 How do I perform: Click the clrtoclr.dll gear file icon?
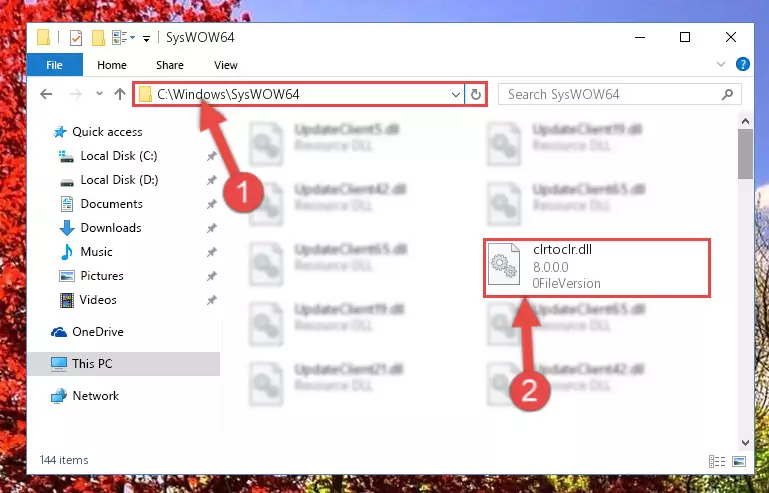pyautogui.click(x=504, y=265)
